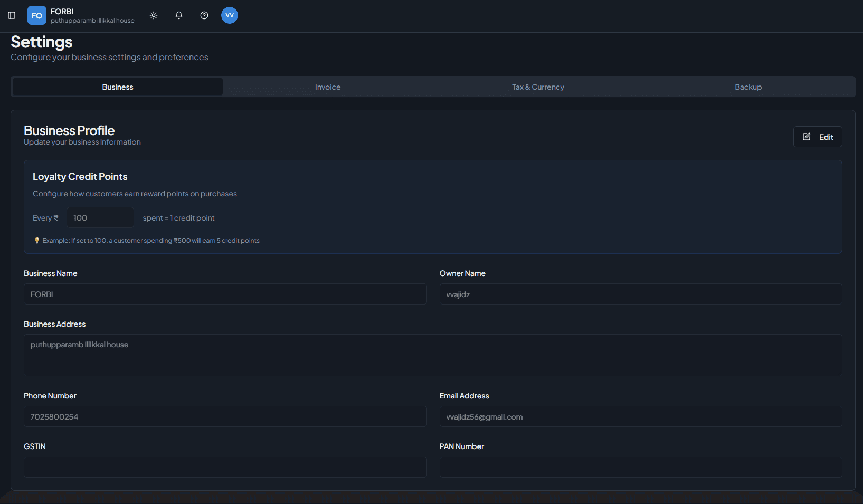Screen dimensions: 863x504
Task: Focus the empty GSTIN field
Action: (225, 467)
